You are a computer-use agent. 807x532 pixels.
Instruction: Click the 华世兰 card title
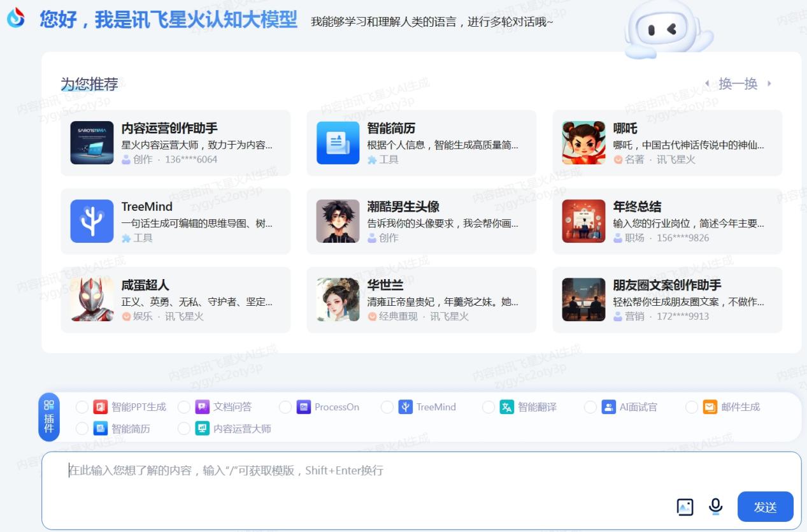[385, 285]
